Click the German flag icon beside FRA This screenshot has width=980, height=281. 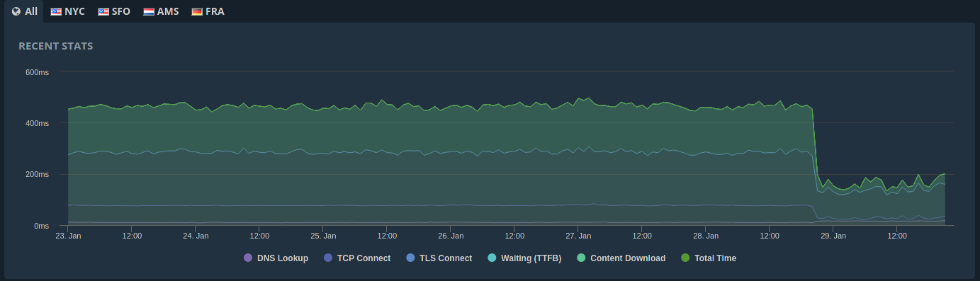pos(197,12)
